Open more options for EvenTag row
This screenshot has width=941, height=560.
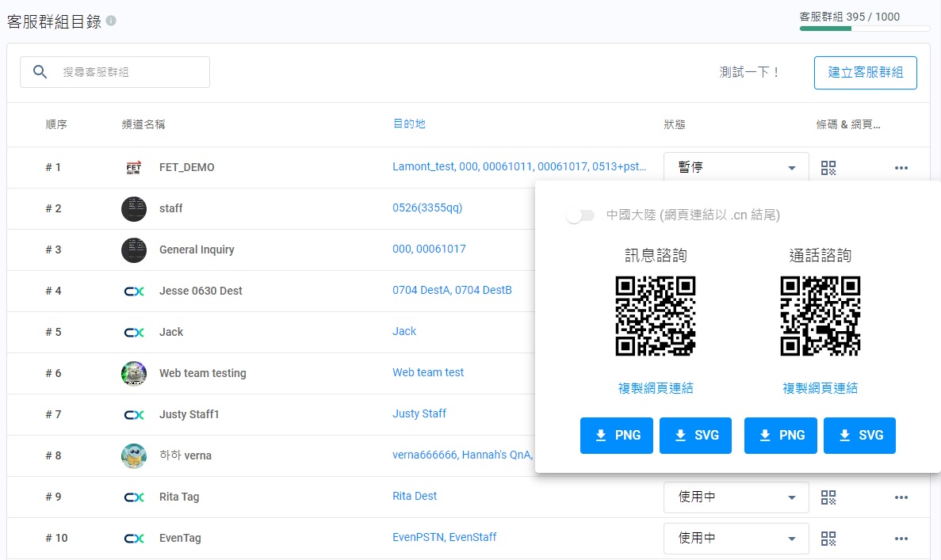pos(901,539)
